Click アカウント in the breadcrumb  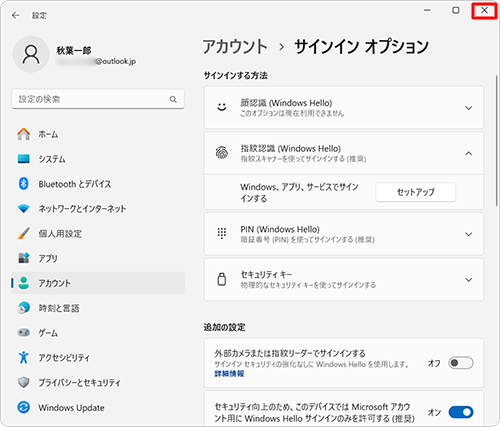coord(235,46)
